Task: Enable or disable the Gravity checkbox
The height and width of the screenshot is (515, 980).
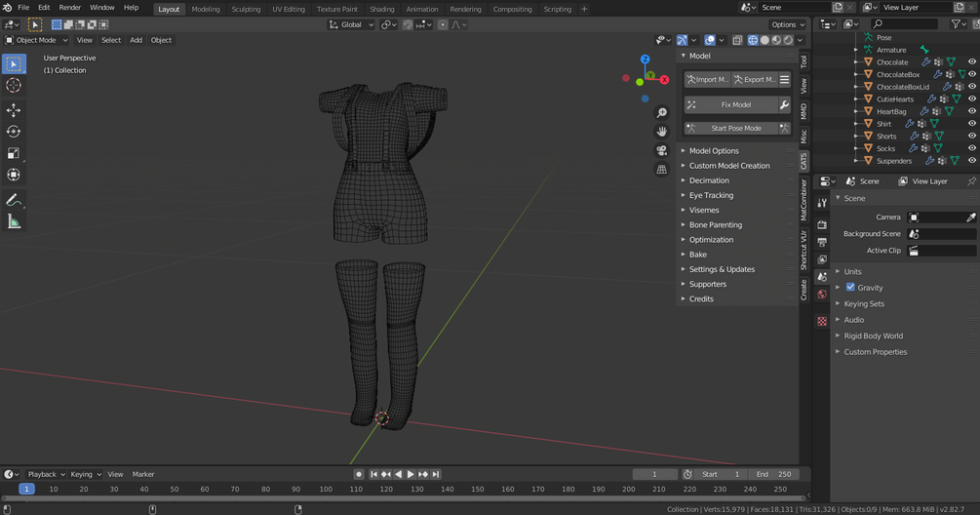Action: (x=850, y=288)
